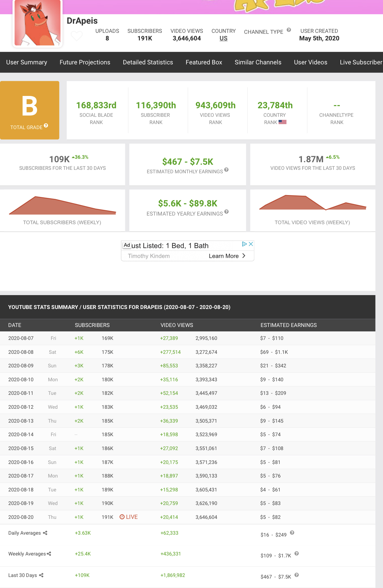Screen dimensions: 383x588
Task: Click the $5.6K - $89.8K yearly earnings figure
Action: click(x=188, y=203)
